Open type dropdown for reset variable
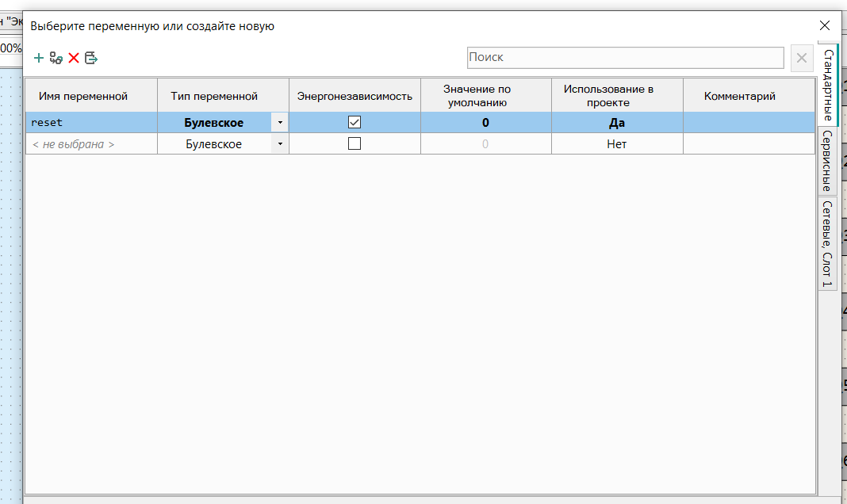This screenshot has height=504, width=847. (x=280, y=123)
